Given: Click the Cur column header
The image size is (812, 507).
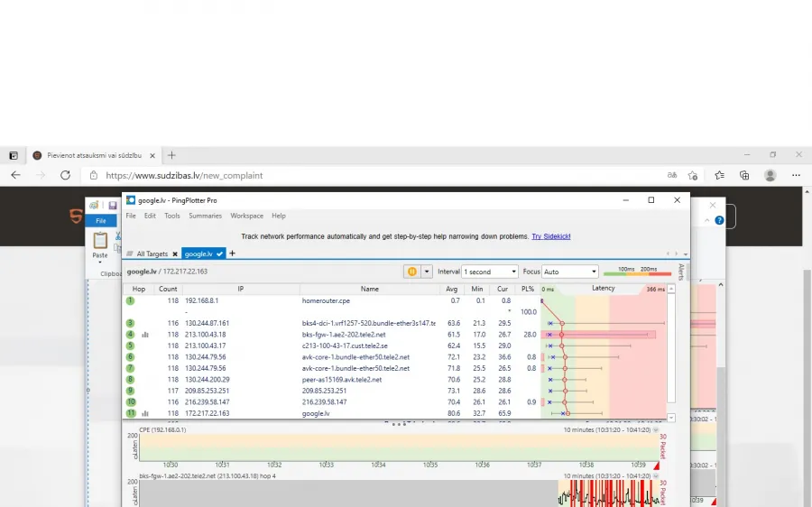Looking at the screenshot, I should click(503, 289).
